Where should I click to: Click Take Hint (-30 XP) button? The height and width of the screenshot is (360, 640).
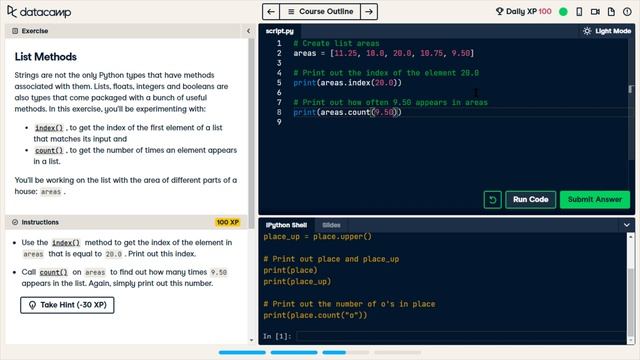67,305
